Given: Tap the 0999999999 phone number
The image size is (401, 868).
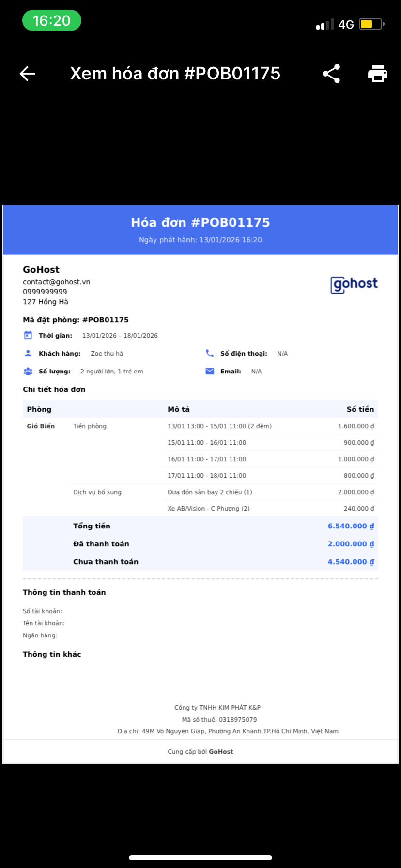Looking at the screenshot, I should 45,292.
